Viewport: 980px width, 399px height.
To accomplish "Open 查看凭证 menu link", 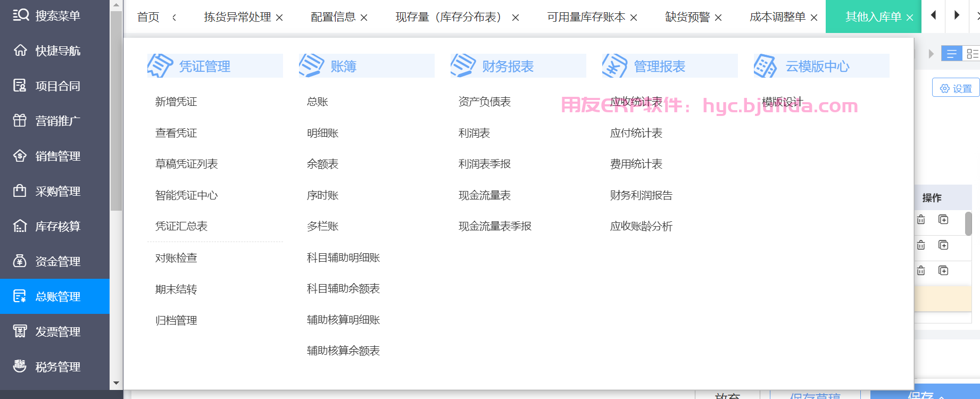I will (176, 133).
